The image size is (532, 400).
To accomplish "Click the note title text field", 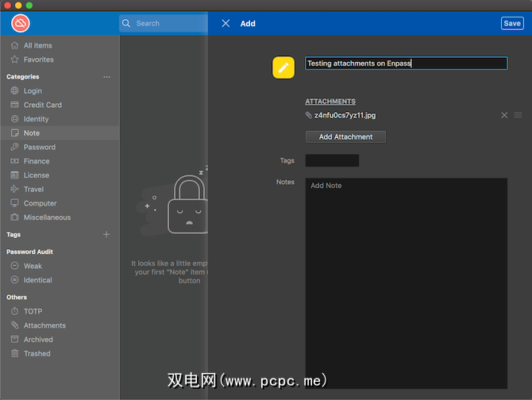I will pos(406,63).
